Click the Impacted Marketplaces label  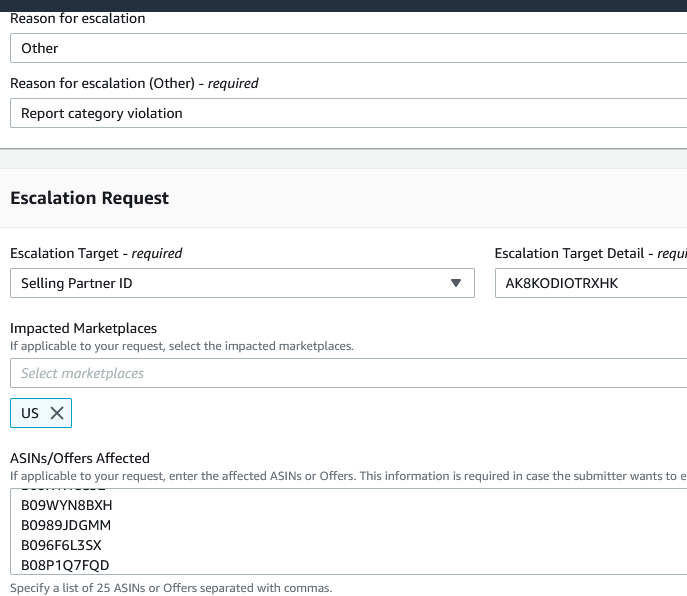tap(83, 328)
